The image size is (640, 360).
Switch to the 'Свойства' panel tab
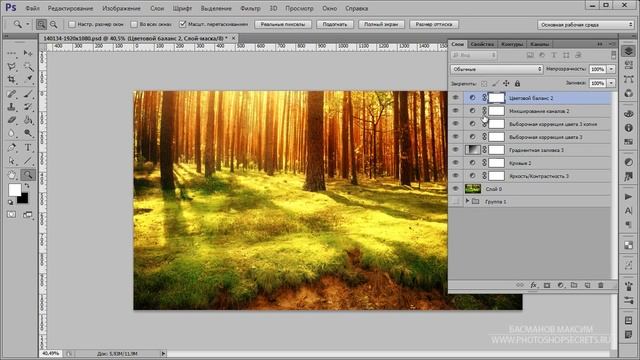tap(482, 44)
